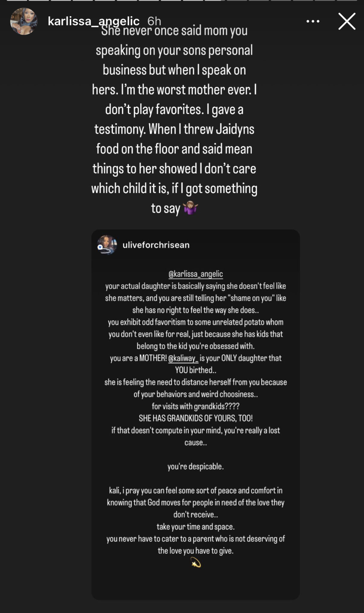Tap the "you're despicable." line
This screenshot has height=613, width=364.
point(195,466)
